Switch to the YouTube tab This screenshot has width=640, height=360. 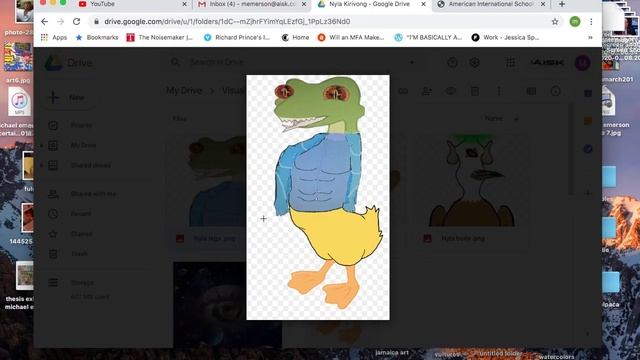131,4
